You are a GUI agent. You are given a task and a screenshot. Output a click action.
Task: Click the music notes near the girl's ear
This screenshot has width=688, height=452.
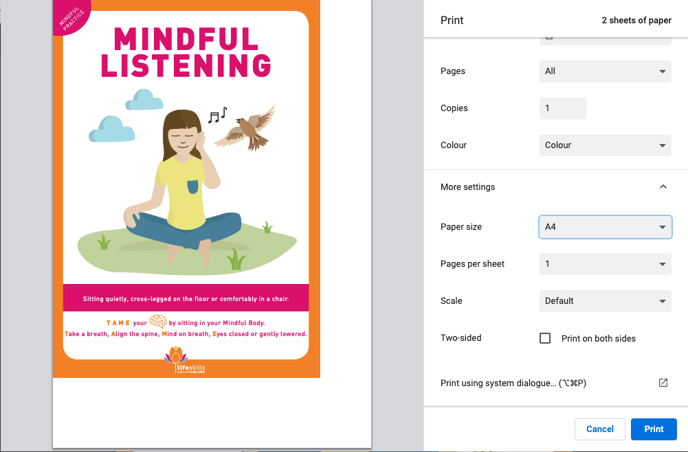[x=217, y=116]
